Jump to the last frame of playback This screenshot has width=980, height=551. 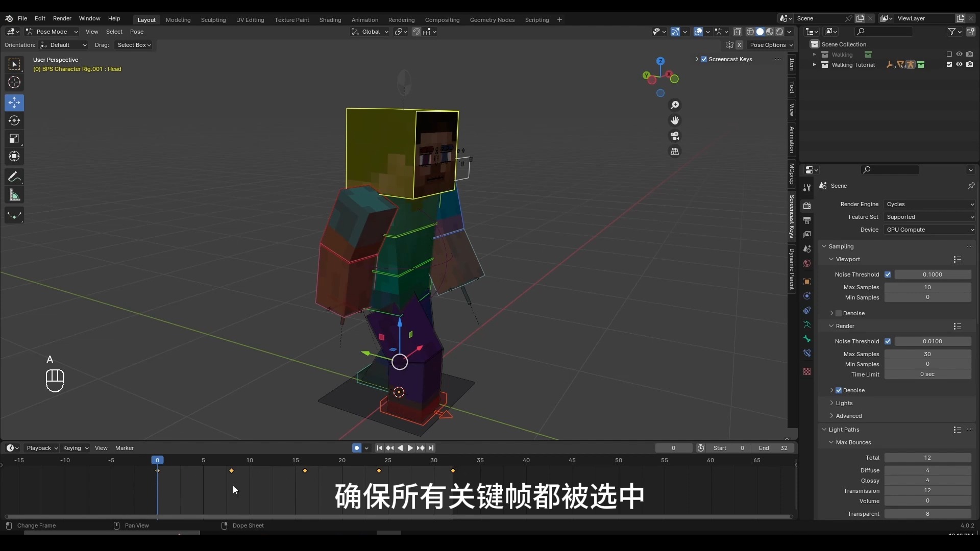click(x=431, y=448)
